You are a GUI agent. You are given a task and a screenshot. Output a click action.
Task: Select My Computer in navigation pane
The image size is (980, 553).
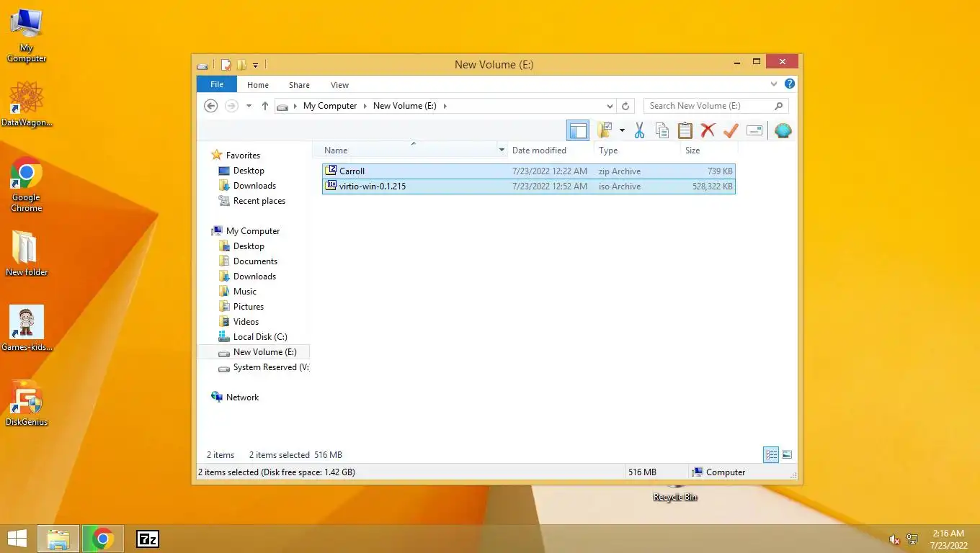[253, 231]
